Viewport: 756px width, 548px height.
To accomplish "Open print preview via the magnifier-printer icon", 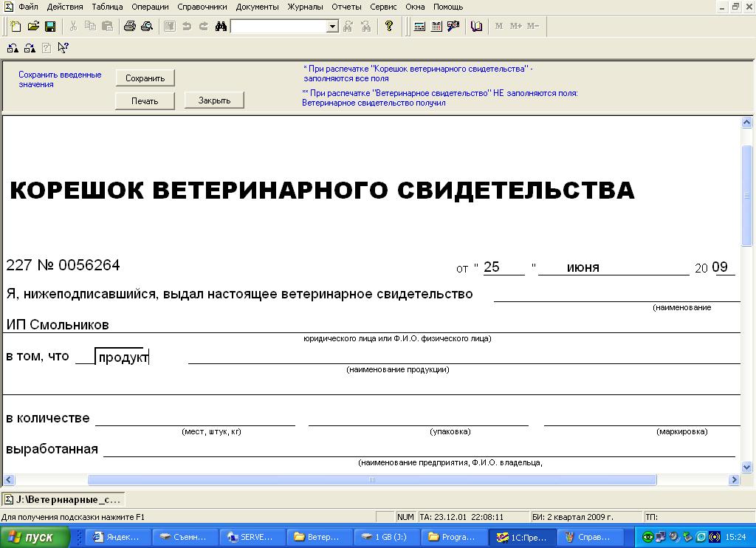I will [x=148, y=27].
